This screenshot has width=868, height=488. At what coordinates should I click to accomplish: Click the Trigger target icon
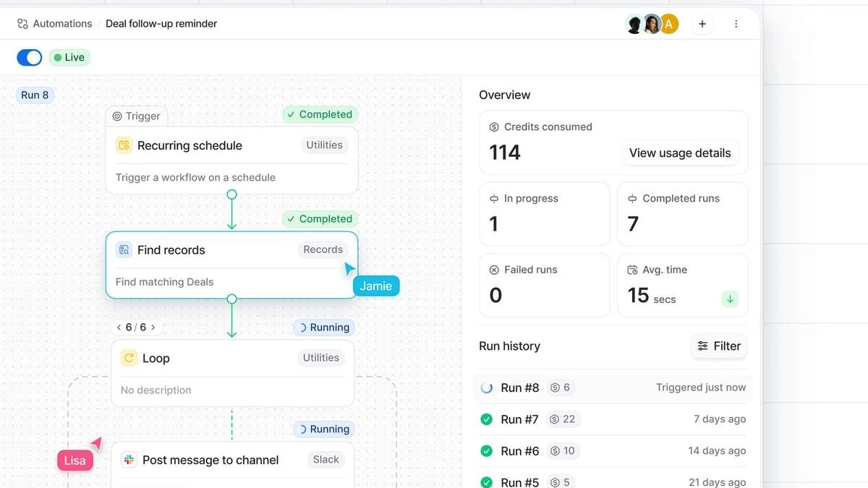(x=117, y=116)
